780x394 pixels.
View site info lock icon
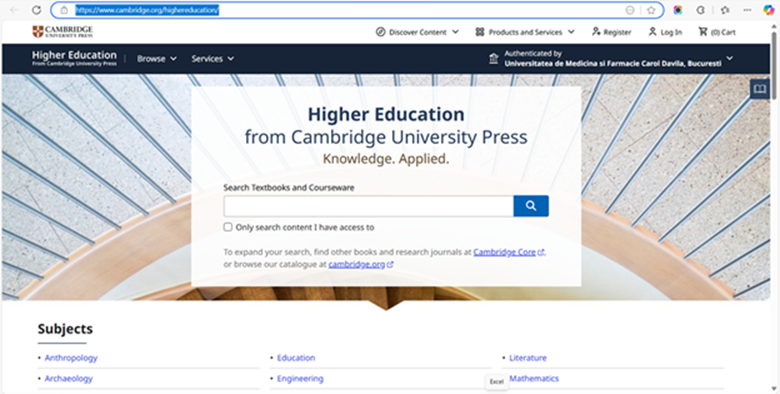[64, 10]
